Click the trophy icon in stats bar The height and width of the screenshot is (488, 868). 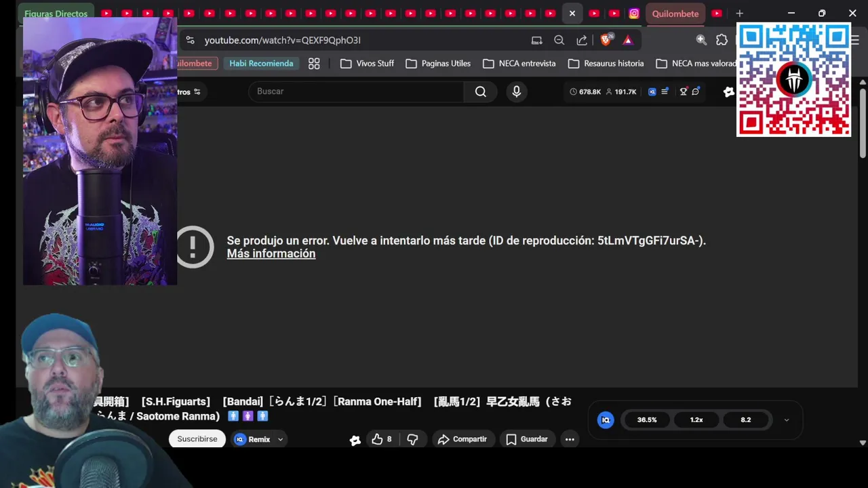[684, 91]
